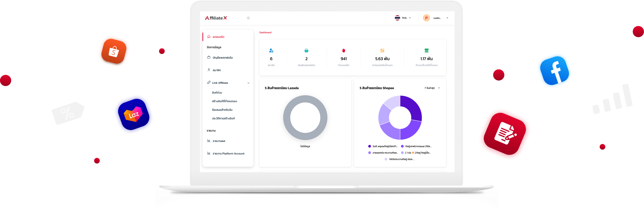
Task: Click the blue Lazada Laz app icon
Action: pyautogui.click(x=134, y=114)
